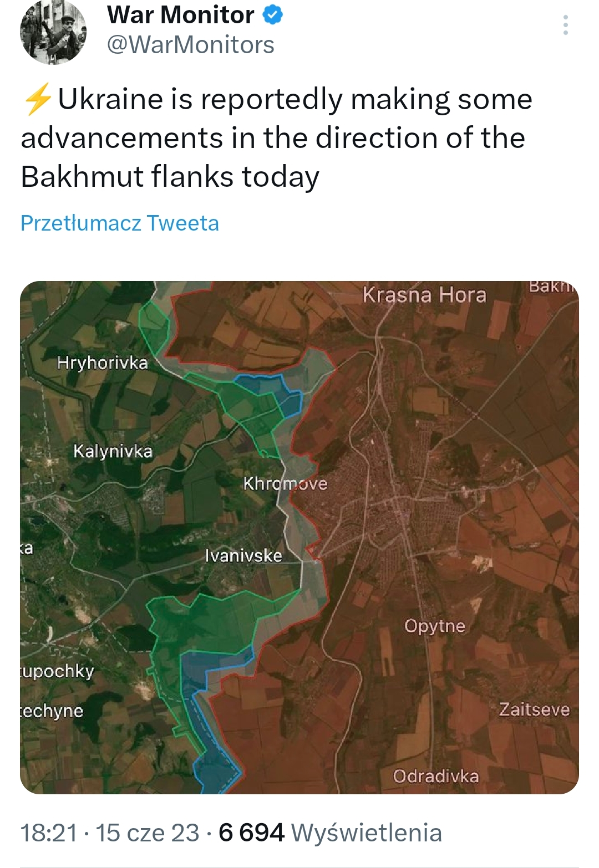This screenshot has height=868, width=599.
Task: Open the @WarMonitors handle link
Action: 190,45
